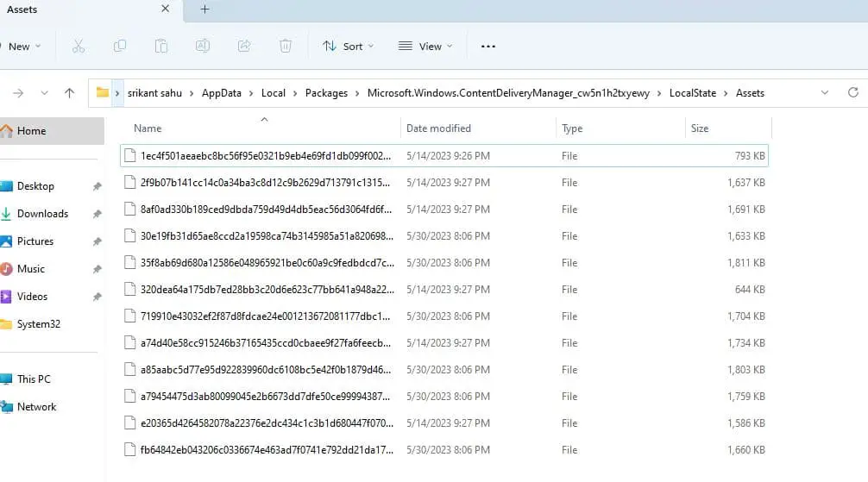Image resolution: width=868 pixels, height=482 pixels.
Task: Click the LocalState breadcrumb in address bar
Action: click(x=693, y=93)
